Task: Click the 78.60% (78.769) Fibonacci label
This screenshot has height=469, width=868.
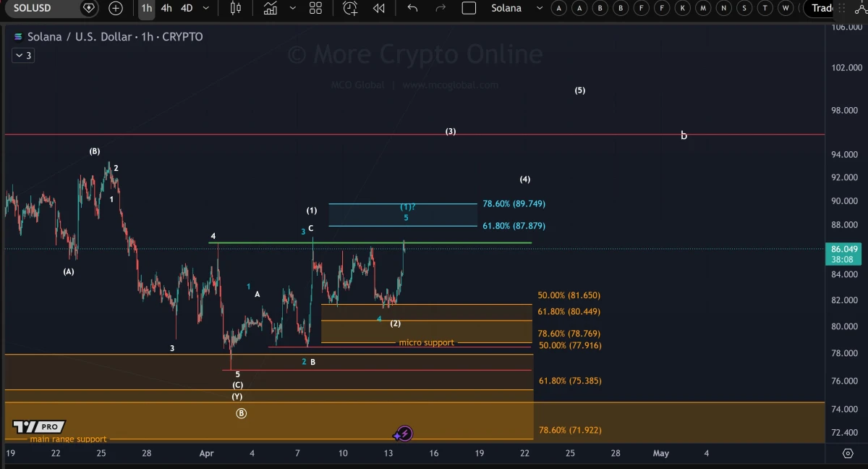Action: (x=569, y=334)
